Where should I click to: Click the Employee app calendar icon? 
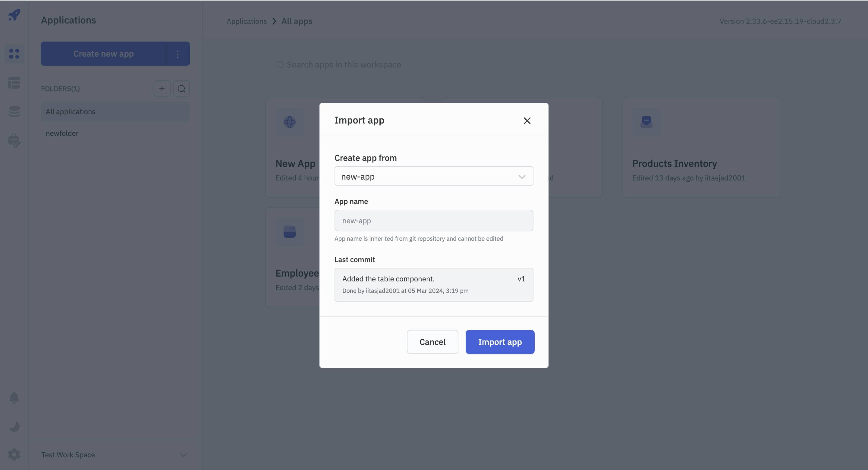pos(290,232)
